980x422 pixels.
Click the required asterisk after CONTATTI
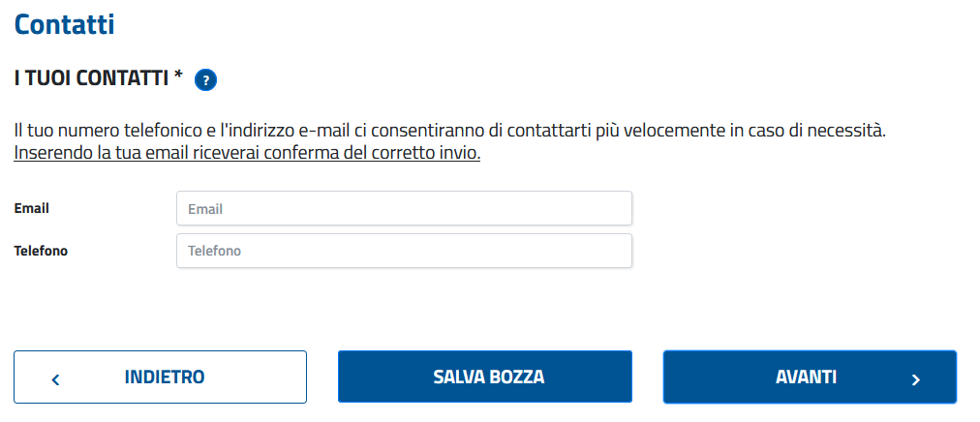click(x=179, y=76)
